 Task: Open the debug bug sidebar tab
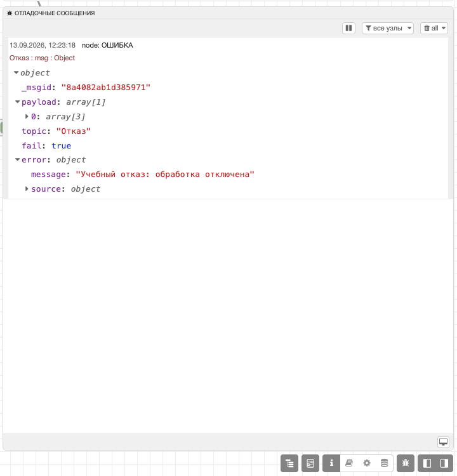pyautogui.click(x=406, y=463)
